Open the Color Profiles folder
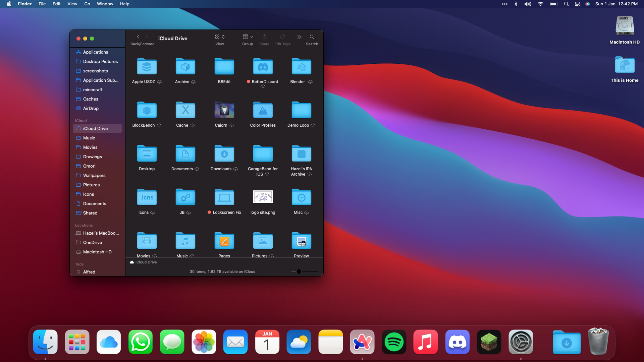Image resolution: width=644 pixels, height=362 pixels. click(263, 110)
